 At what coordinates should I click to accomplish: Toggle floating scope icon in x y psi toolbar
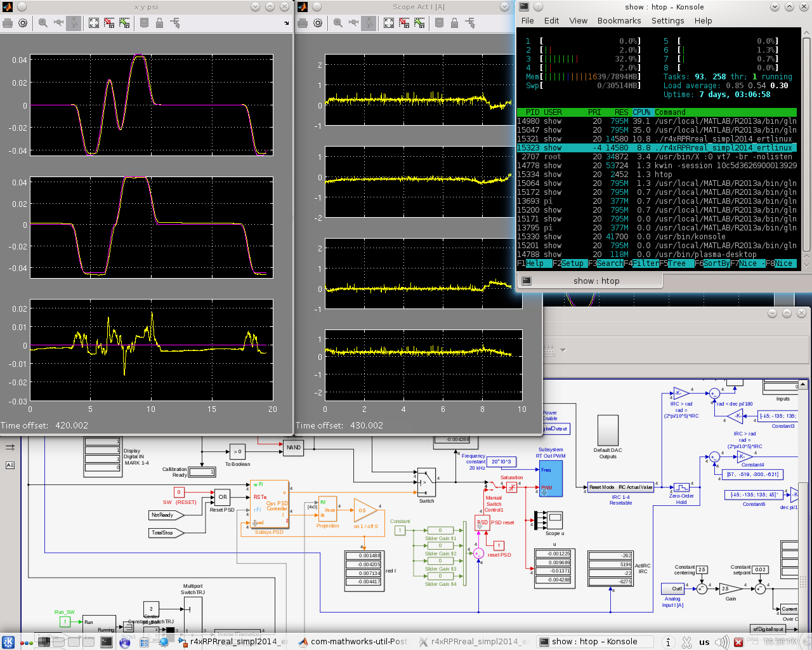[144, 23]
